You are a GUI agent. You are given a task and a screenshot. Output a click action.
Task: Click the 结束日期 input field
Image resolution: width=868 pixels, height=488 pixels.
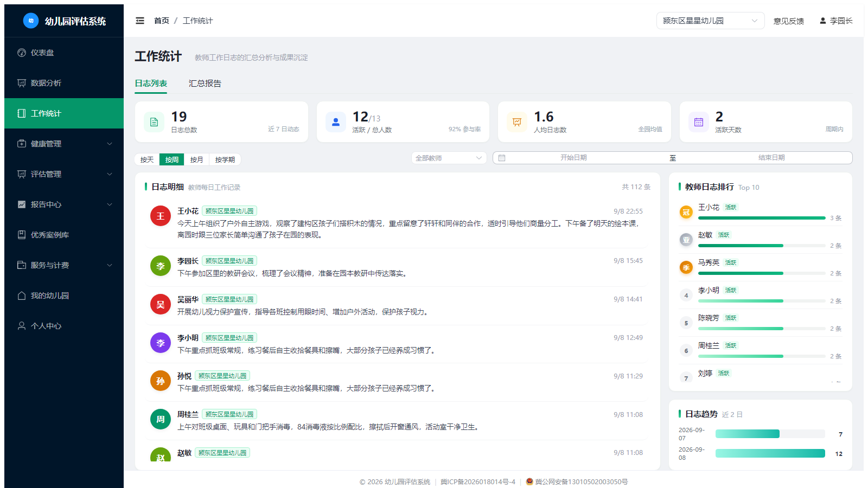pyautogui.click(x=771, y=158)
